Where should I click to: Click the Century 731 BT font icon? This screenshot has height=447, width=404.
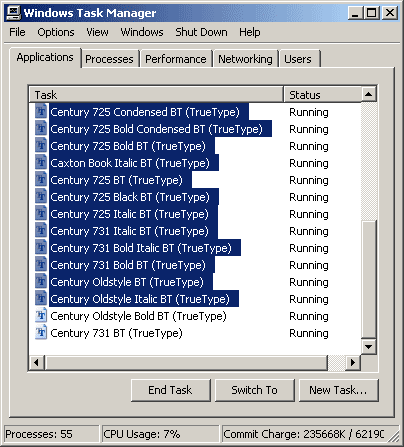(x=41, y=332)
